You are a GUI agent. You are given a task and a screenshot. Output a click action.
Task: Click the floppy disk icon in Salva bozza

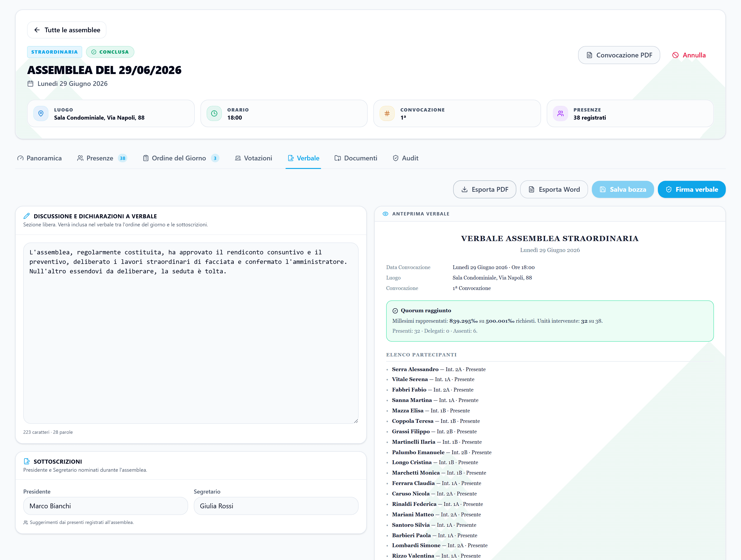pyautogui.click(x=603, y=189)
